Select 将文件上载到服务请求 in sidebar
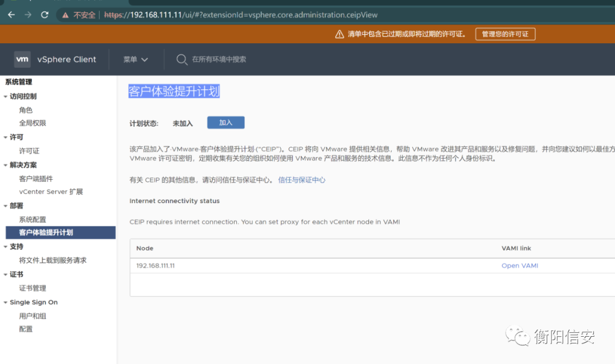 [52, 260]
